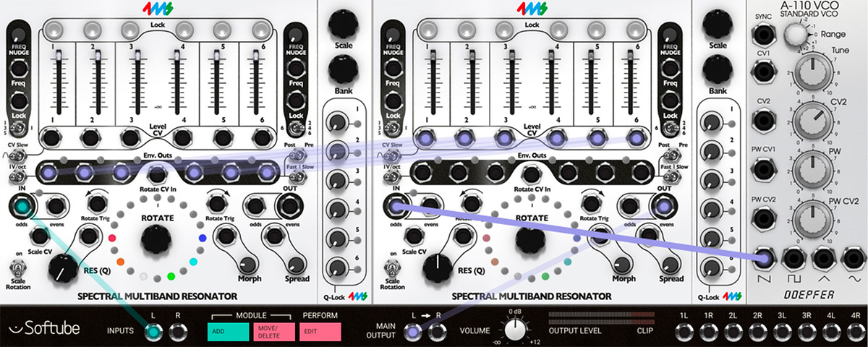Click the first Lock button on the right resonator
Viewport: 868px width, 347px height.
pyautogui.click(x=427, y=30)
